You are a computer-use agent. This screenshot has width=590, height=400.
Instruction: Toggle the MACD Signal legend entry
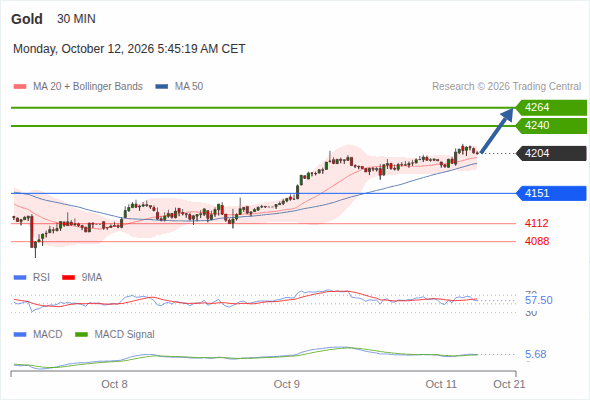pos(115,335)
